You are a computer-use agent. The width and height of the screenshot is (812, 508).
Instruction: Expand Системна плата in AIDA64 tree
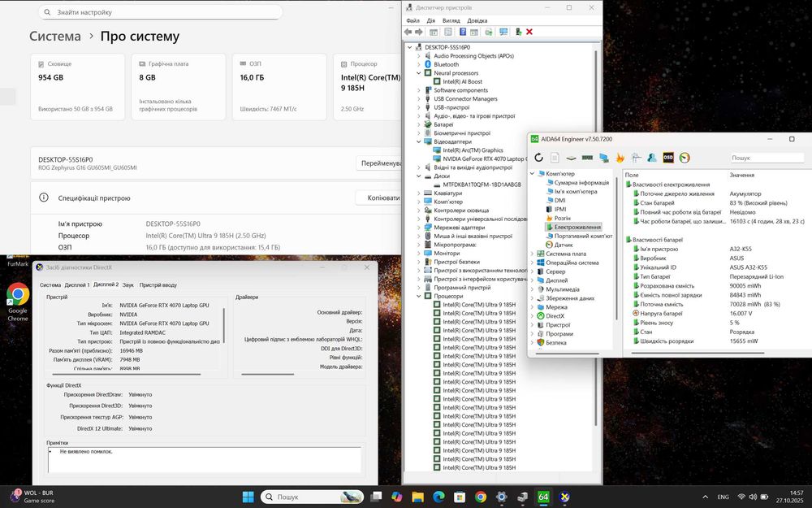pos(532,254)
